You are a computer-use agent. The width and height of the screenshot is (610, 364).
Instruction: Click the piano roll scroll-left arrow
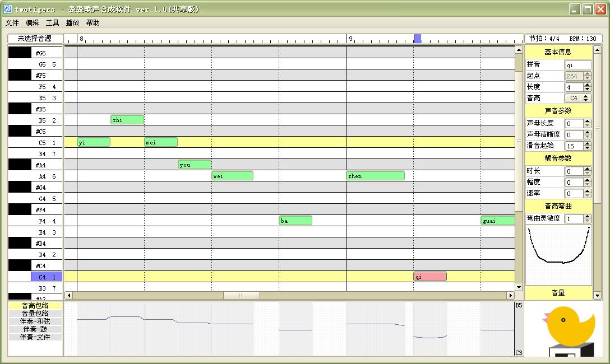(x=68, y=295)
